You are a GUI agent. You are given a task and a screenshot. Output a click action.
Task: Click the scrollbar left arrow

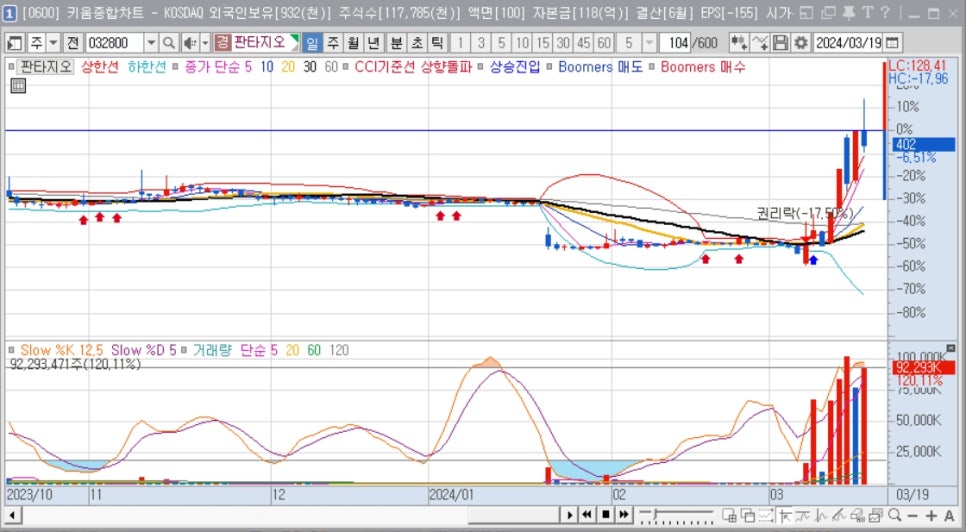point(12,515)
